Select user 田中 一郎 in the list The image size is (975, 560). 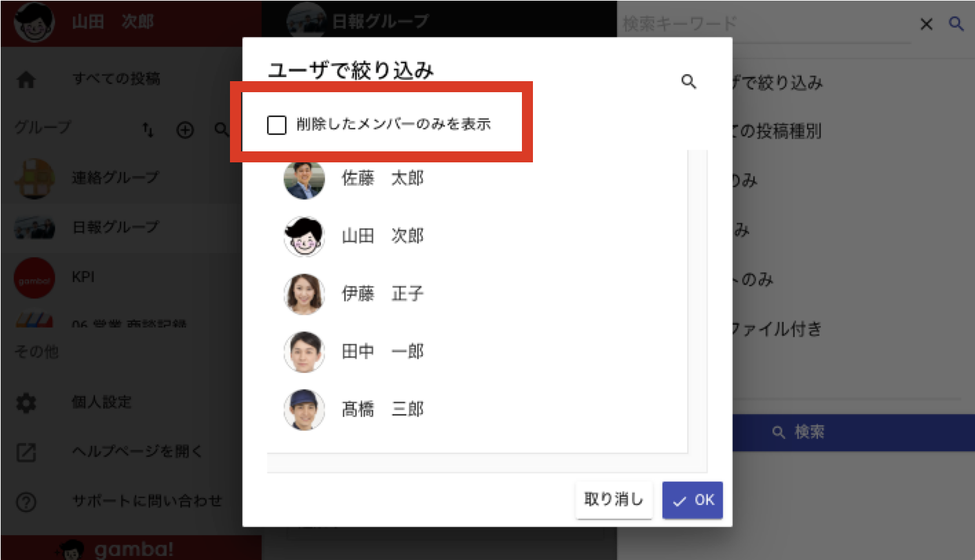click(x=477, y=352)
